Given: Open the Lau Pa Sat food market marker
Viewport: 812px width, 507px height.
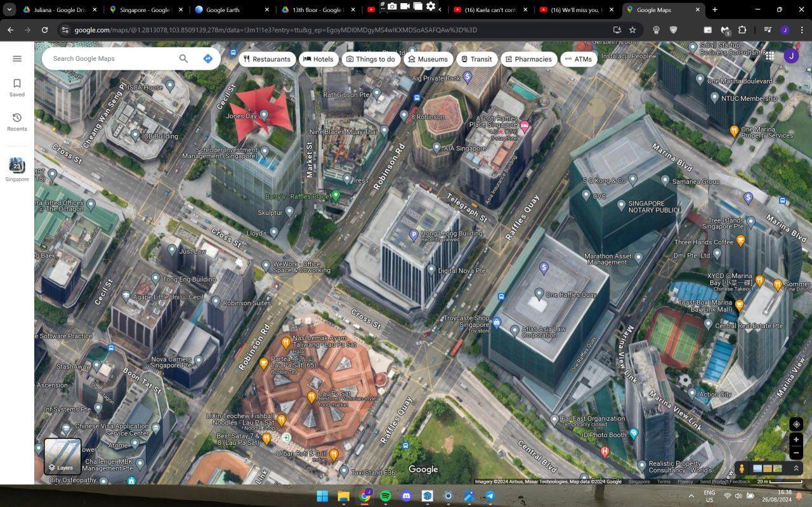Looking at the screenshot, I should (x=311, y=397).
